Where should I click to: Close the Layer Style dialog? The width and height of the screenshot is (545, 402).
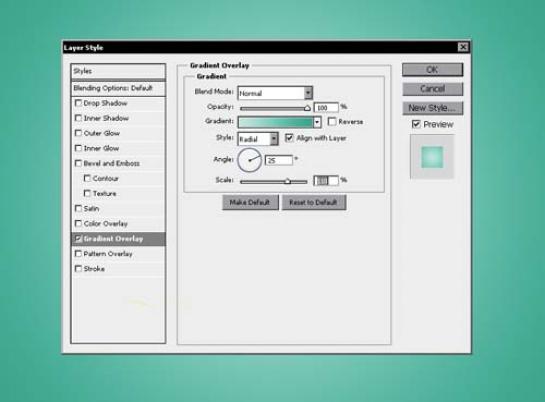tap(463, 47)
